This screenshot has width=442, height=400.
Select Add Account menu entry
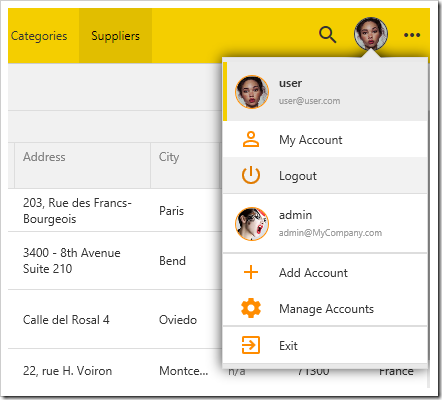pos(325,272)
